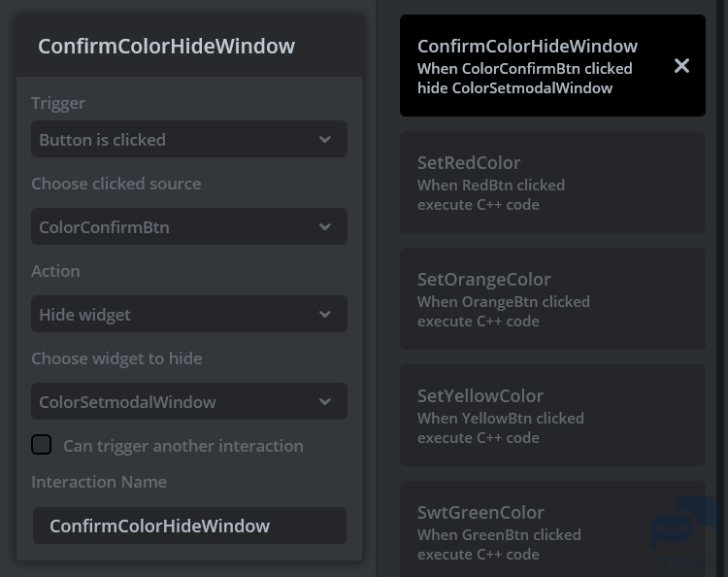
Task: Select the ConfirmColorHideWindow interaction card
Action: [x=534, y=66]
